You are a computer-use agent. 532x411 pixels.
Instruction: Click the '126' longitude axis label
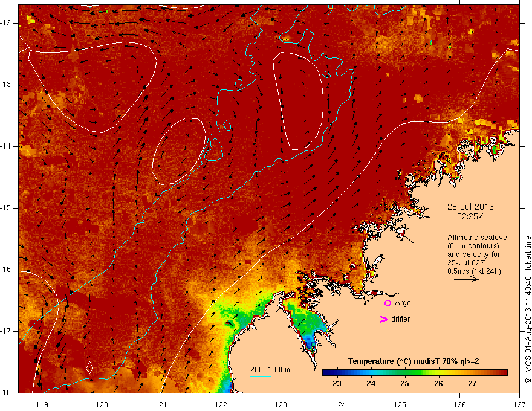pyautogui.click(x=459, y=404)
